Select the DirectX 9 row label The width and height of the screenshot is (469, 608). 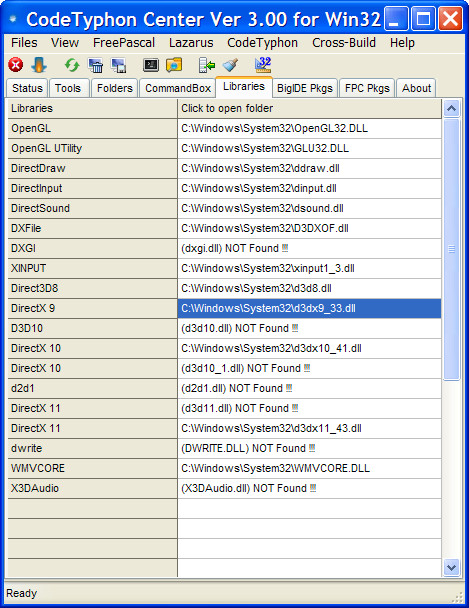coord(92,308)
